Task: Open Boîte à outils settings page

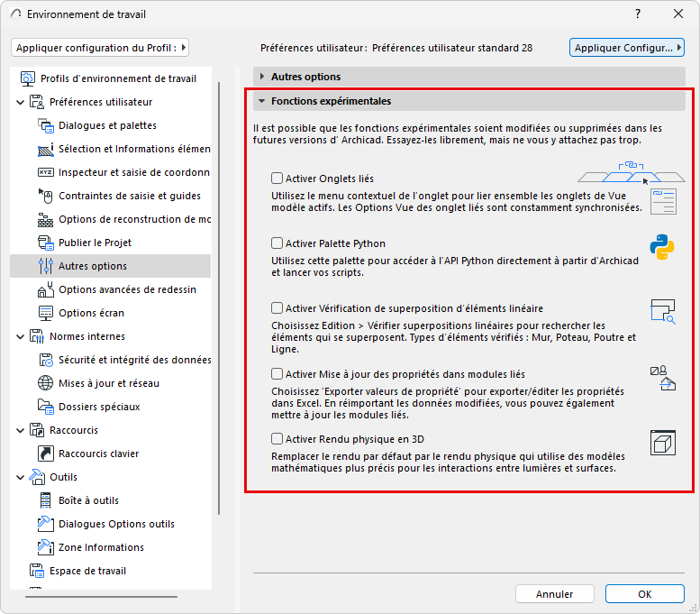Action: point(89,500)
